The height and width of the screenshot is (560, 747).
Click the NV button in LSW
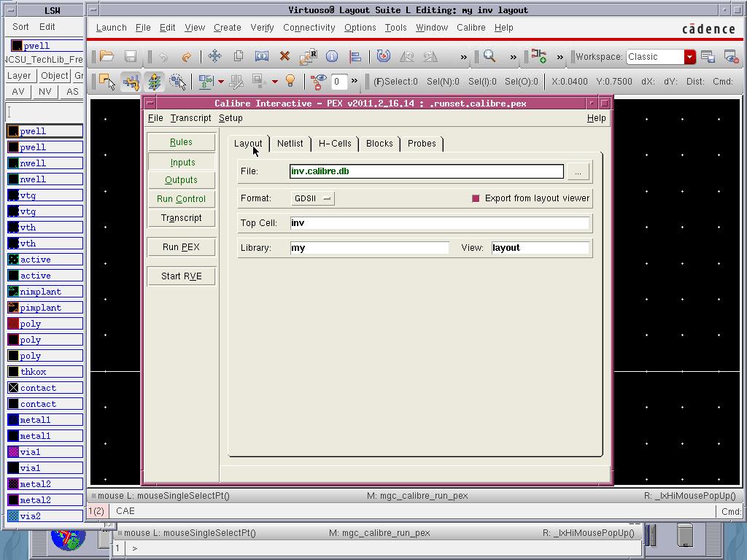click(x=44, y=91)
